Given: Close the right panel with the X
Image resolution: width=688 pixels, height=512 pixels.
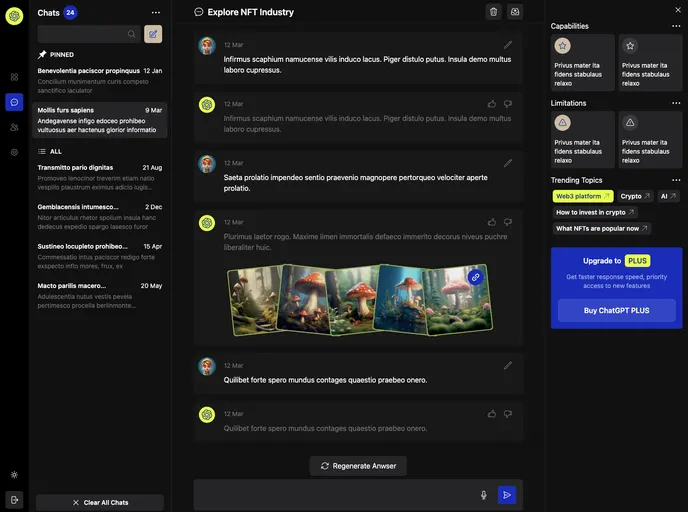Looking at the screenshot, I should pyautogui.click(x=678, y=10).
